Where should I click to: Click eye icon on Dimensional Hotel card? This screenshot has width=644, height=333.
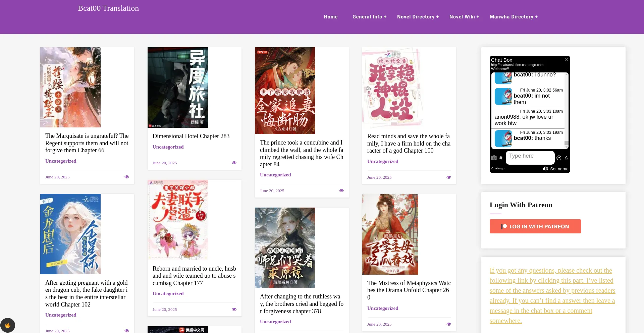[x=234, y=163]
